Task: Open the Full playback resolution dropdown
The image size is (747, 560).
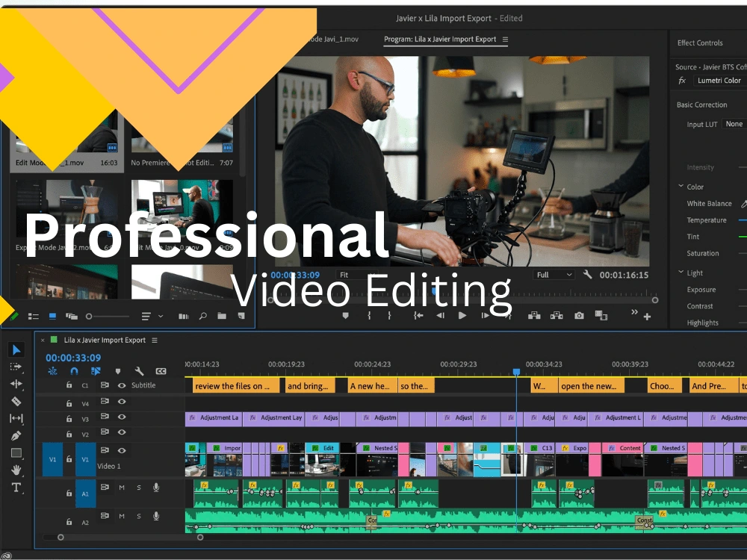Action: pos(554,275)
